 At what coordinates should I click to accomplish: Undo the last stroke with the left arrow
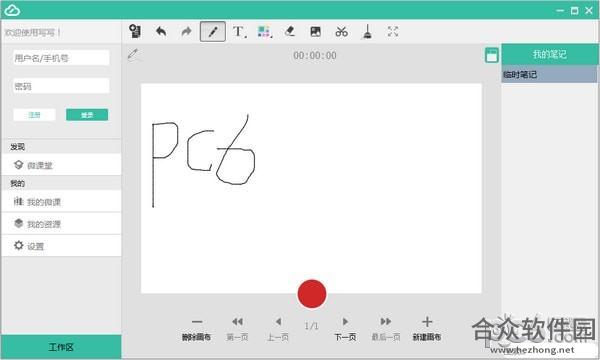click(x=161, y=31)
